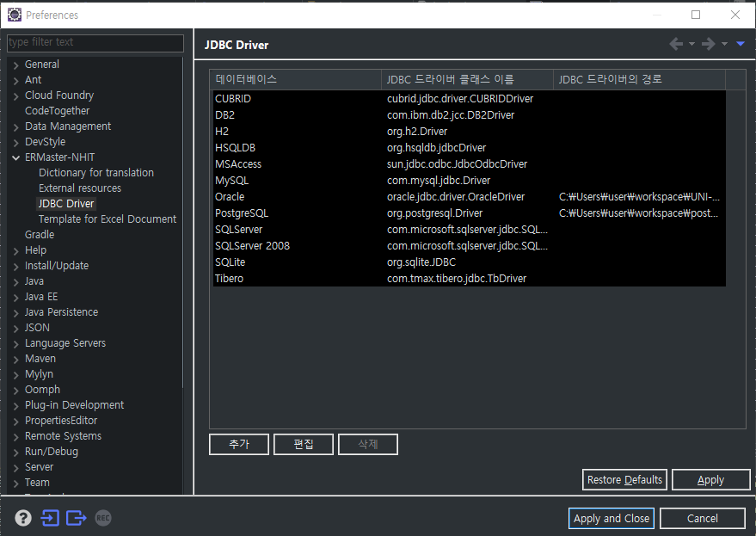The height and width of the screenshot is (536, 756).
Task: Click JDBC 드라이버 클래스 이름 column header
Action: [467, 79]
